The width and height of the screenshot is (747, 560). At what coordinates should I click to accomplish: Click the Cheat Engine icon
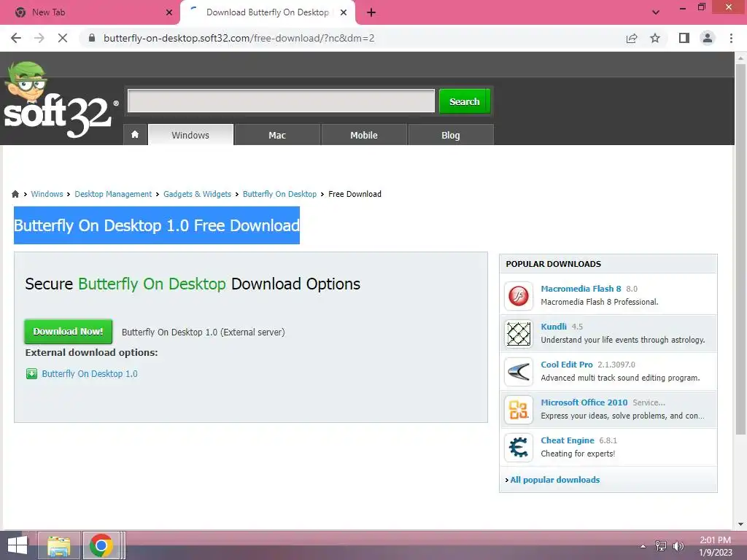point(519,448)
